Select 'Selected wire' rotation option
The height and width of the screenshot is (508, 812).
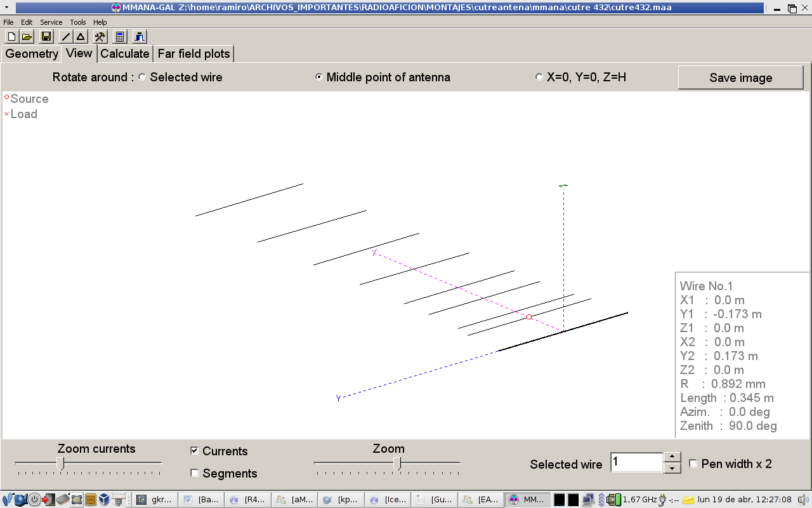[x=142, y=77]
